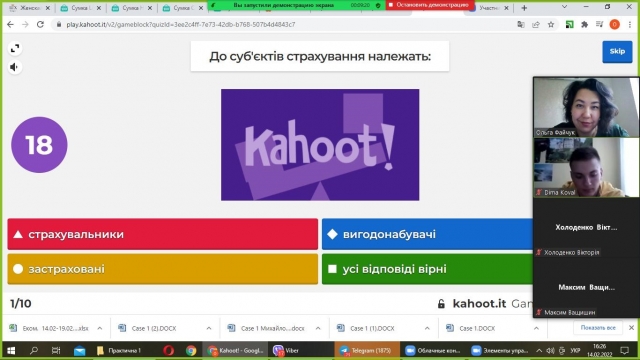Open the green extension icon

click(569, 24)
